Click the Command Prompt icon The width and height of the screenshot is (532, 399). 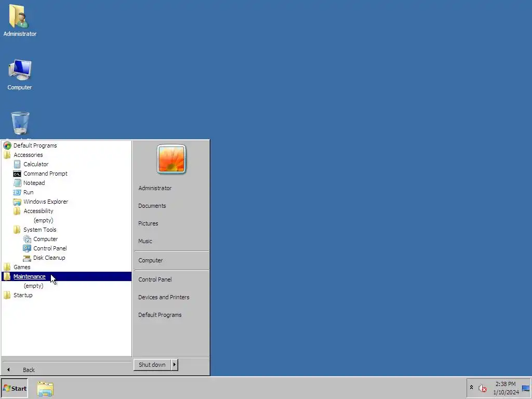coord(17,174)
